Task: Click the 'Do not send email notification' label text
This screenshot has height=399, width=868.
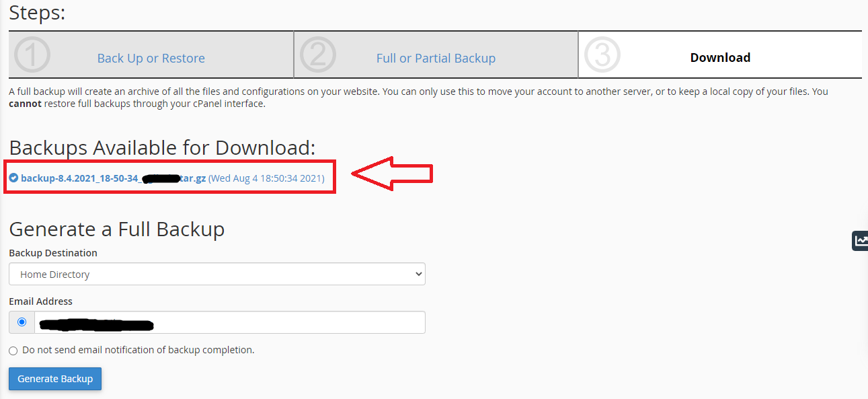Action: click(x=138, y=350)
